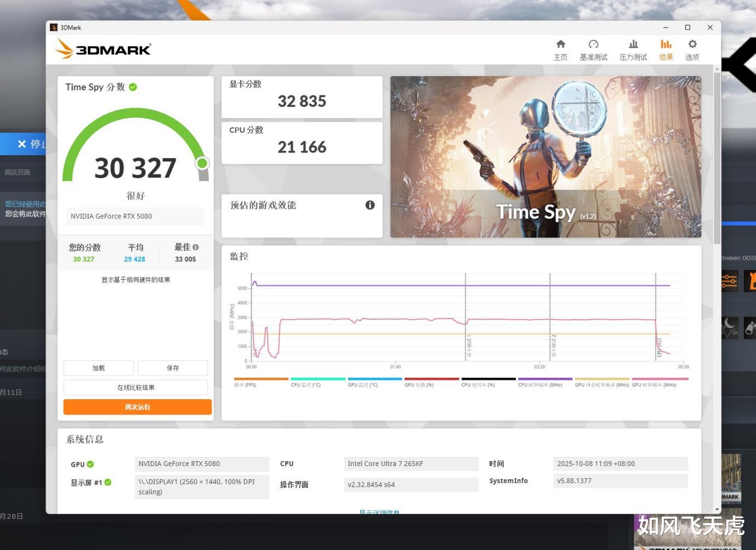
Task: Click the 加载 button
Action: 99,368
